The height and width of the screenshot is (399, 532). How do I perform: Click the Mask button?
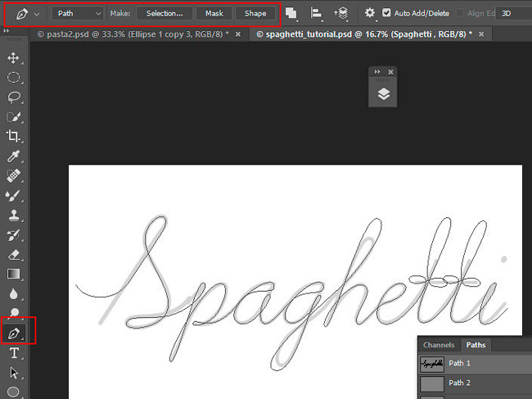click(x=214, y=14)
